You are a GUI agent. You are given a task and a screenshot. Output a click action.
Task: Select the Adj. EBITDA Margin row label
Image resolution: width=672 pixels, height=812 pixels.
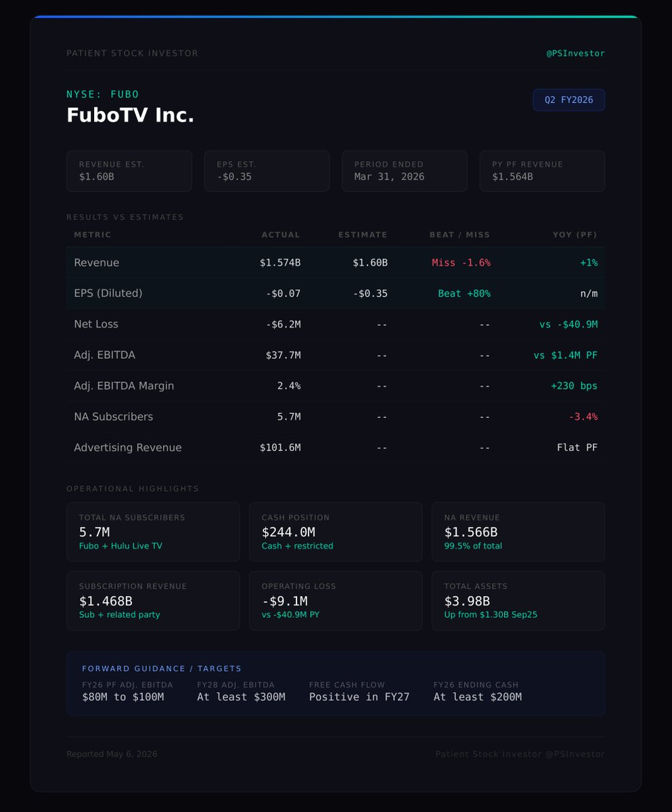pyautogui.click(x=124, y=386)
